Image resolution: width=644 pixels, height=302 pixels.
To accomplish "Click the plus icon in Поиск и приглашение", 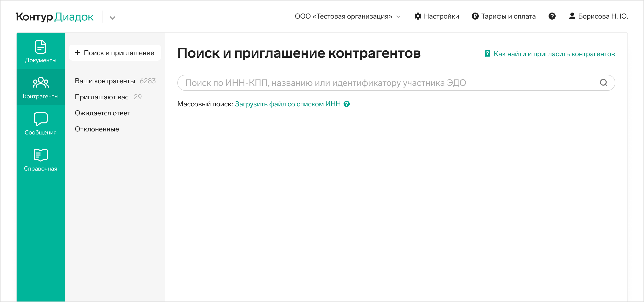I will (78, 53).
